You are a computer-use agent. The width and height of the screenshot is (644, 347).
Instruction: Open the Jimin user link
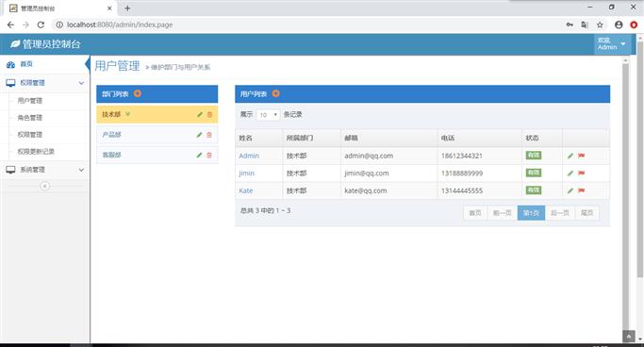[x=246, y=173]
